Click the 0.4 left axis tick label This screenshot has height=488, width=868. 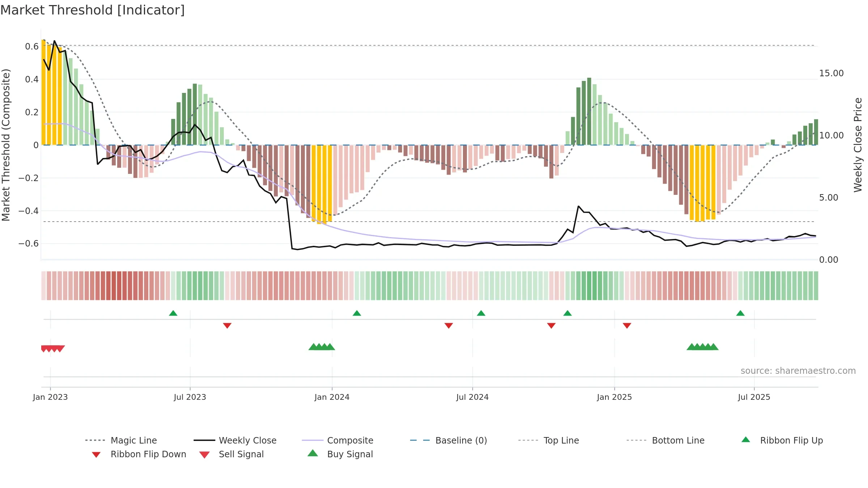pos(32,79)
